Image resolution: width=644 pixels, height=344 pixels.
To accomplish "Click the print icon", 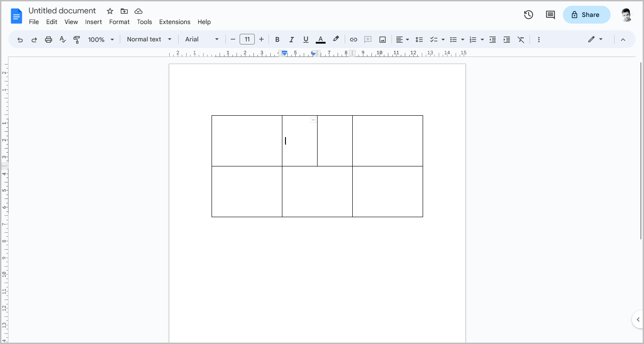I will coord(48,39).
